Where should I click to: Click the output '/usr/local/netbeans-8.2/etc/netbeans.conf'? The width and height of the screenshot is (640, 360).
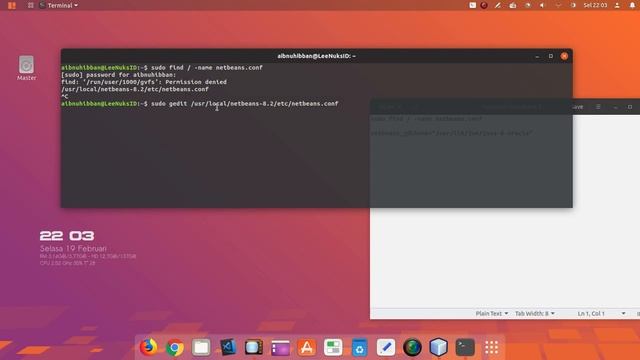[x=135, y=89]
